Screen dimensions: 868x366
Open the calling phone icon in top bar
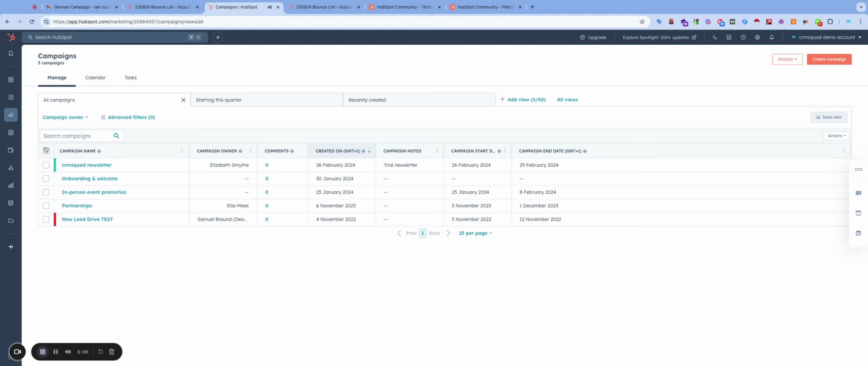pos(714,37)
